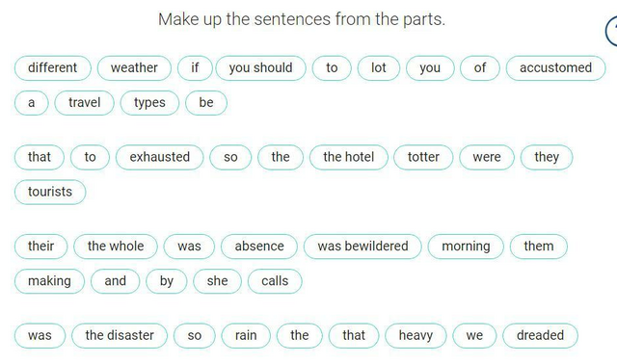The image size is (617, 364).
Task: Click the "dreaded" word chip
Action: coord(540,336)
